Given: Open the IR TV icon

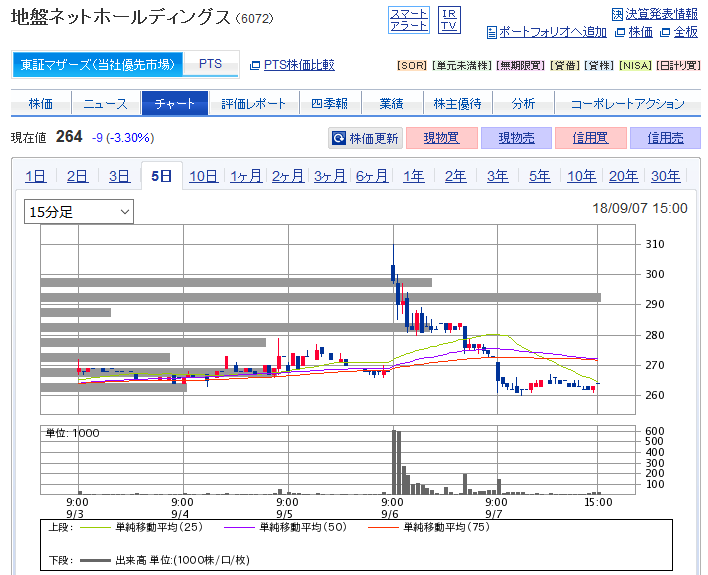Looking at the screenshot, I should (x=450, y=19).
